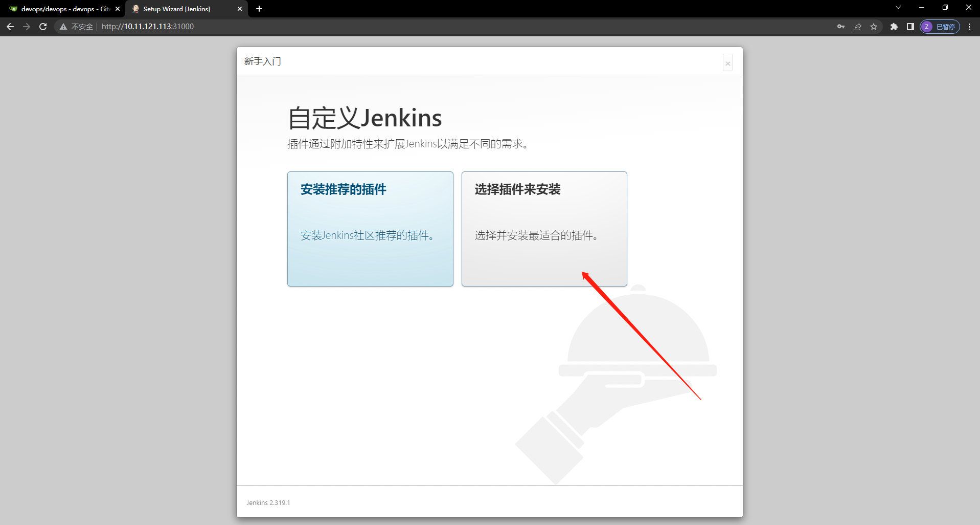The image size is (980, 525).
Task: Click the '新手入门' dialog title
Action: pyautogui.click(x=262, y=61)
